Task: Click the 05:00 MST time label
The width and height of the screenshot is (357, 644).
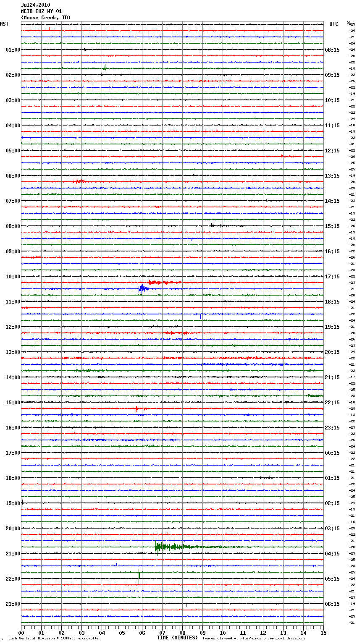Action: [13, 151]
